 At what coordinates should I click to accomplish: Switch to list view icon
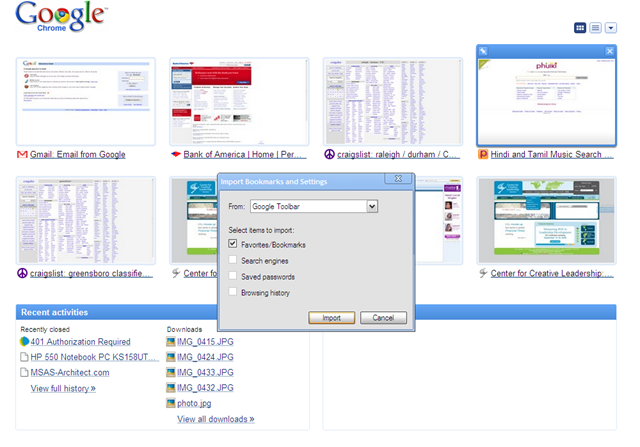(596, 28)
